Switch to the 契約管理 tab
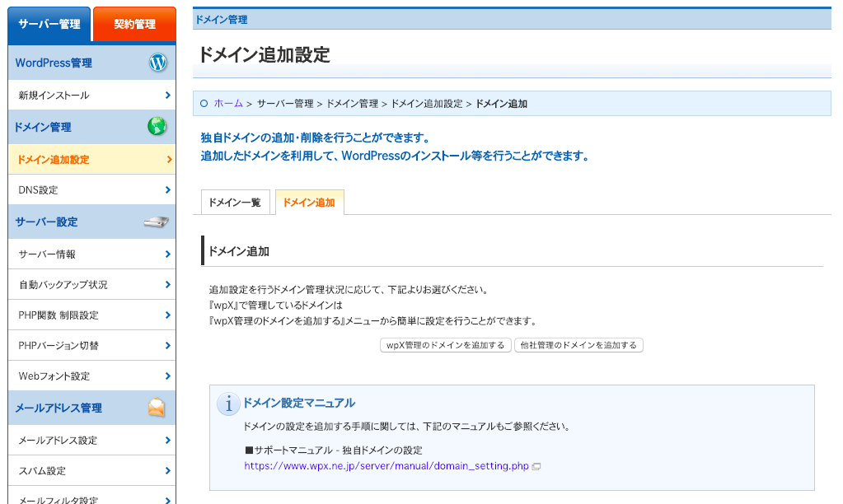843x504 pixels. 134,24
